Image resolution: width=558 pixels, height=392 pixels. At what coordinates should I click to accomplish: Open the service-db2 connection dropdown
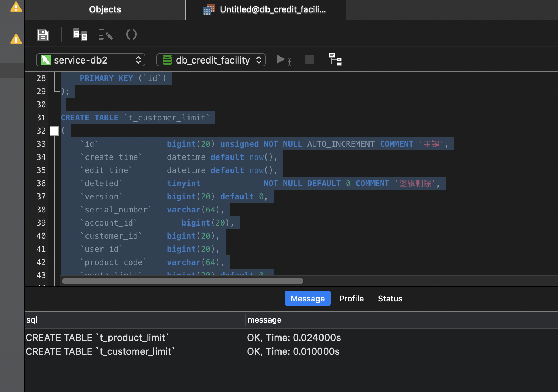tap(91, 60)
